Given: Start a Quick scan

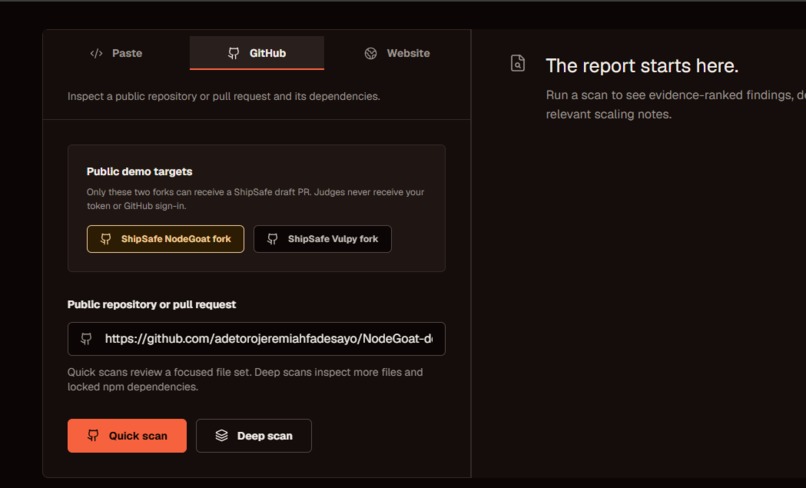Looking at the screenshot, I should (x=127, y=436).
